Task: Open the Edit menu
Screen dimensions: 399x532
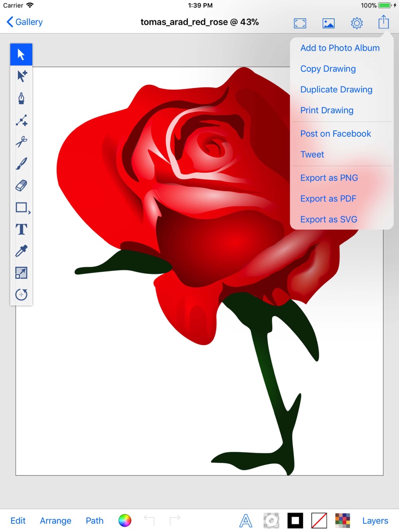Action: pyautogui.click(x=18, y=520)
